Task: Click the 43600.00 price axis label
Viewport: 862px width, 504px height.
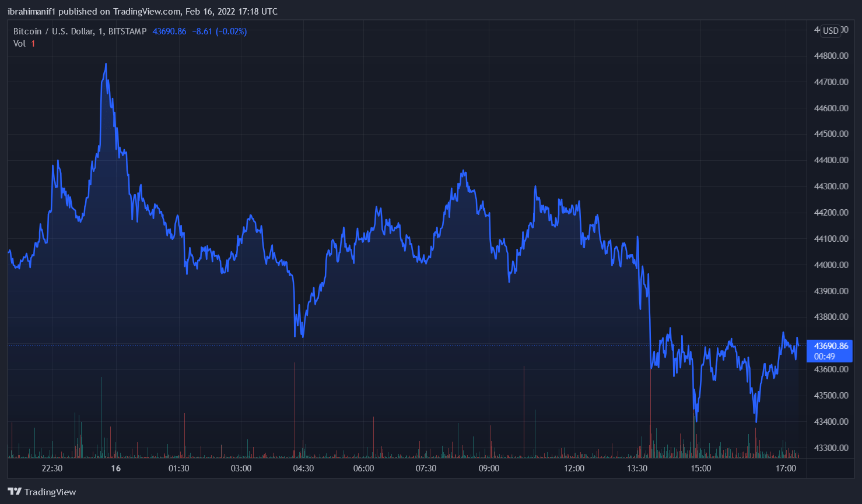Action: [831, 369]
